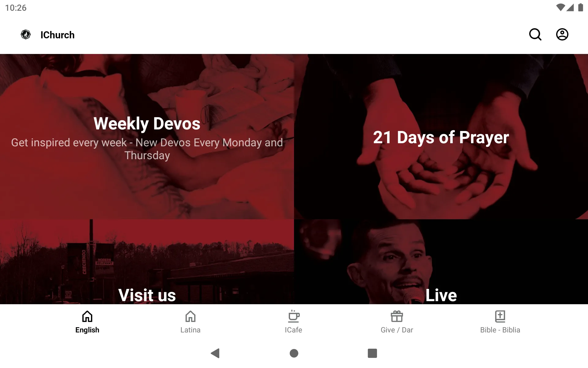Tap the IChurch globe logo icon

(x=26, y=34)
